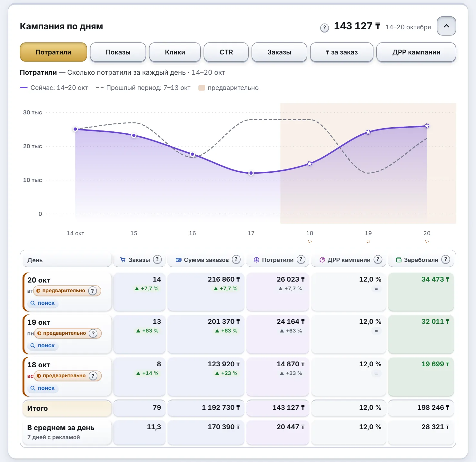This screenshot has width=476, height=462.
Task: Switch to the Заказы metric tab
Action: [279, 52]
